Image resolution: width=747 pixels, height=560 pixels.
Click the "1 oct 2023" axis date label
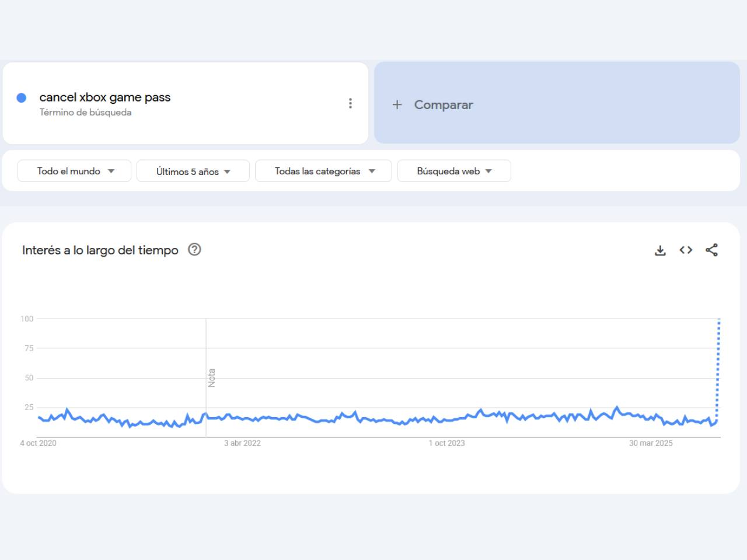click(x=446, y=443)
